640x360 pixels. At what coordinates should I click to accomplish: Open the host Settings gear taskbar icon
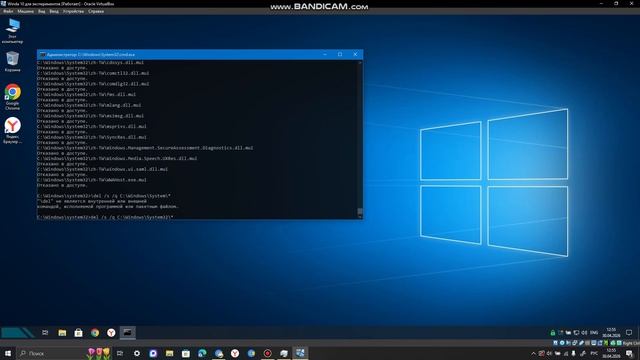pos(137,353)
